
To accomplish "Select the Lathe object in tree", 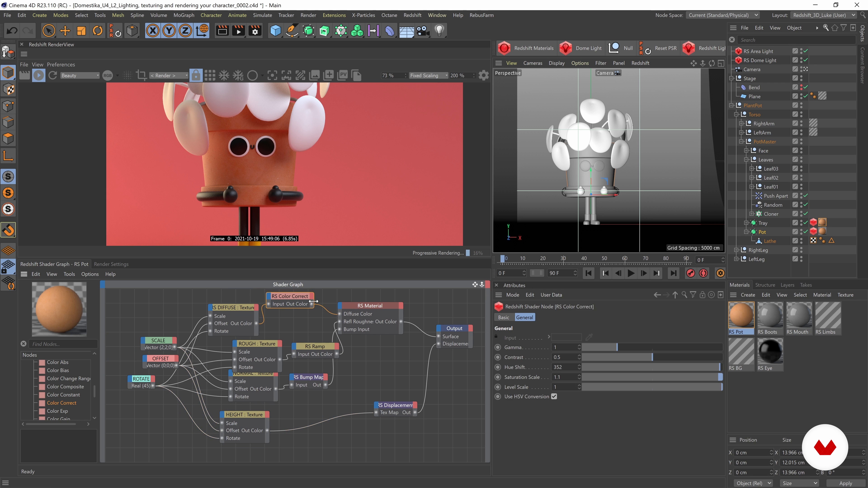I will pyautogui.click(x=770, y=241).
